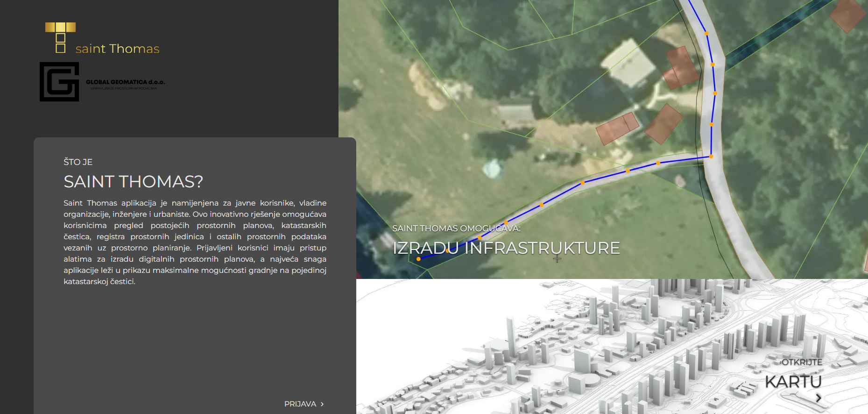
Task: Click the OTKRIJTE label above KARTU
Action: [802, 362]
